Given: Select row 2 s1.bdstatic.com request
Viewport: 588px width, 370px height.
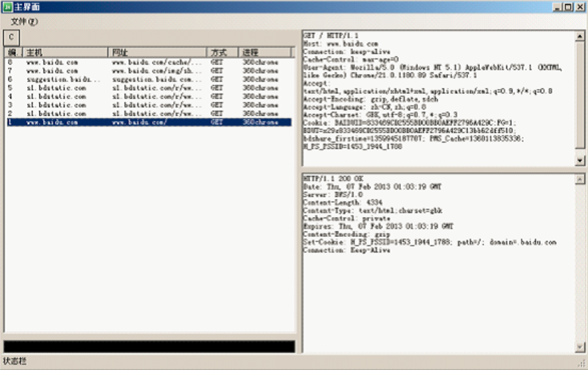Looking at the screenshot, I should click(149, 114).
